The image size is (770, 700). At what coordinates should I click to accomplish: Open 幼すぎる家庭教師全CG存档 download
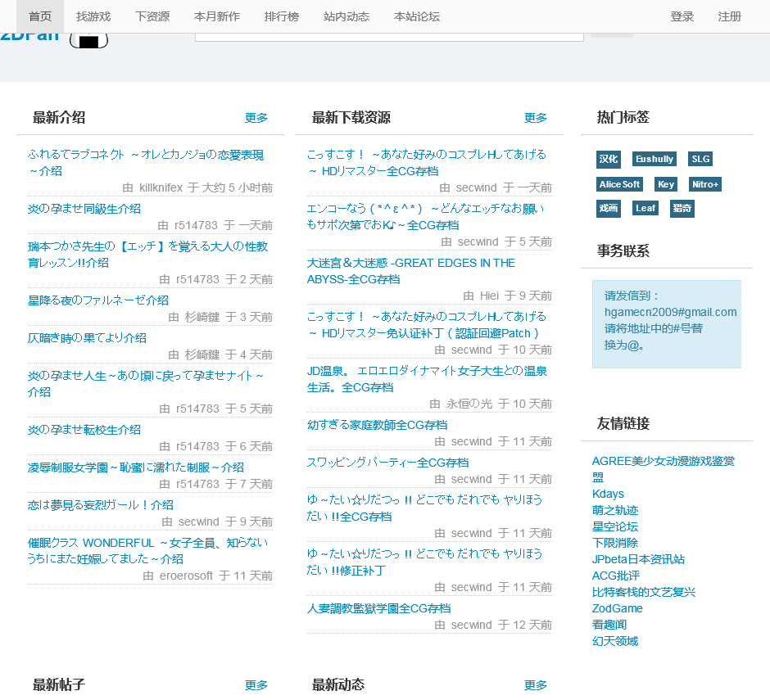[x=377, y=425]
